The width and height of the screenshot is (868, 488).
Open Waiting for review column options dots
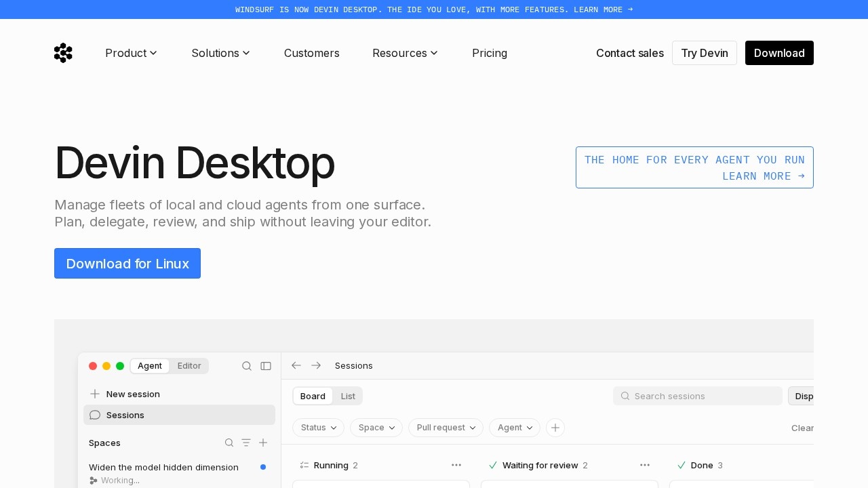(x=645, y=465)
